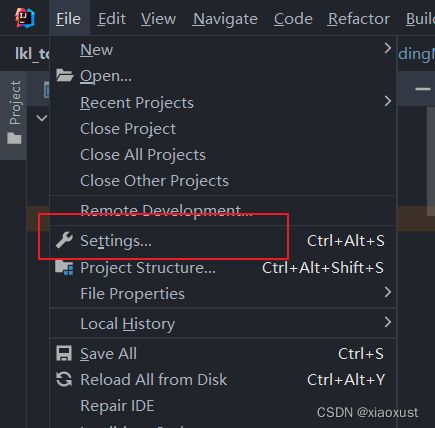The width and height of the screenshot is (435, 428).
Task: Click the minus collapse icon at right
Action: click(423, 89)
